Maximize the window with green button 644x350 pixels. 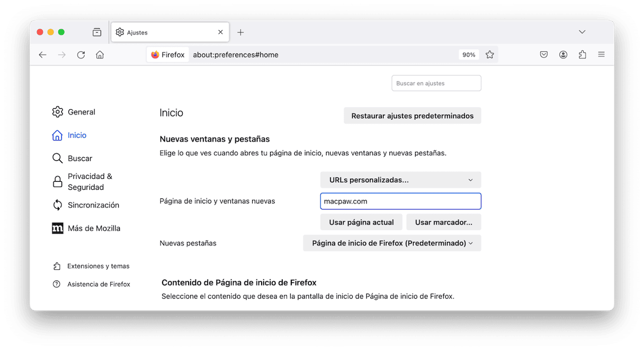pyautogui.click(x=61, y=32)
